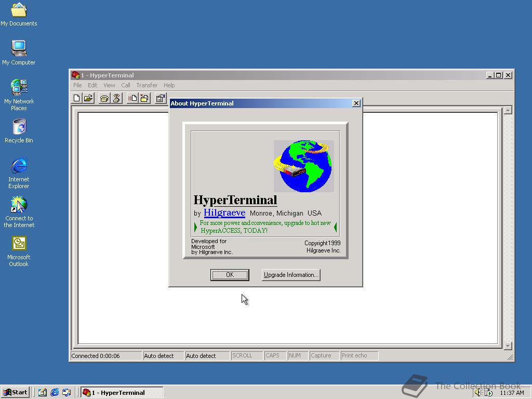Click the left green marquee arrow
This screenshot has width=532, height=399.
click(x=195, y=227)
